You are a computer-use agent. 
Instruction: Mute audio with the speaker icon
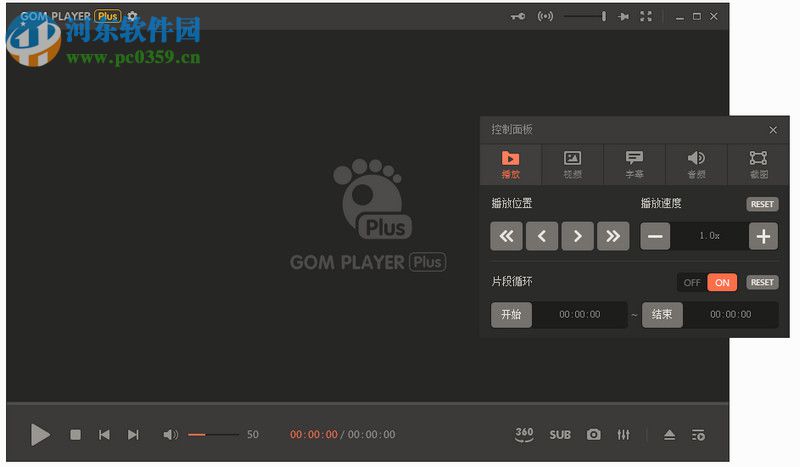170,435
